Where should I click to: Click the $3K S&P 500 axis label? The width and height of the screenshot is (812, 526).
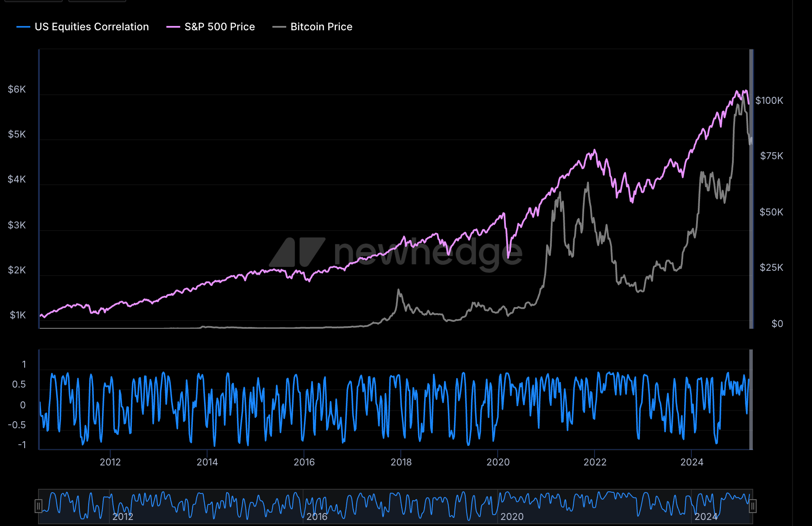pyautogui.click(x=17, y=225)
